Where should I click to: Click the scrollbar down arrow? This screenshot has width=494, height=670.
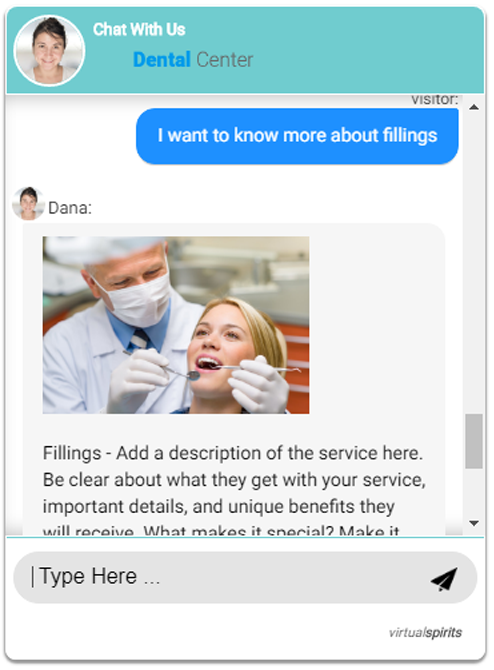(473, 523)
